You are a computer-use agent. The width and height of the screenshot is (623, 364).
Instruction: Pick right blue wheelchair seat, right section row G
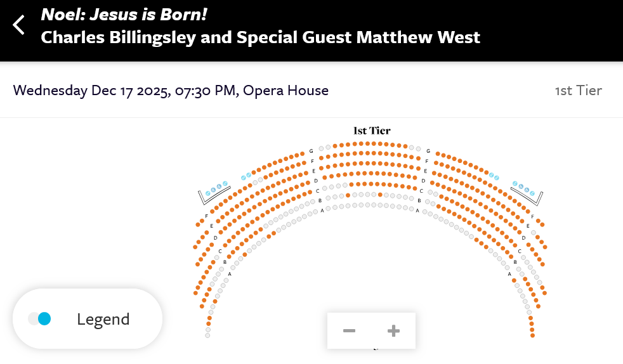point(496,177)
